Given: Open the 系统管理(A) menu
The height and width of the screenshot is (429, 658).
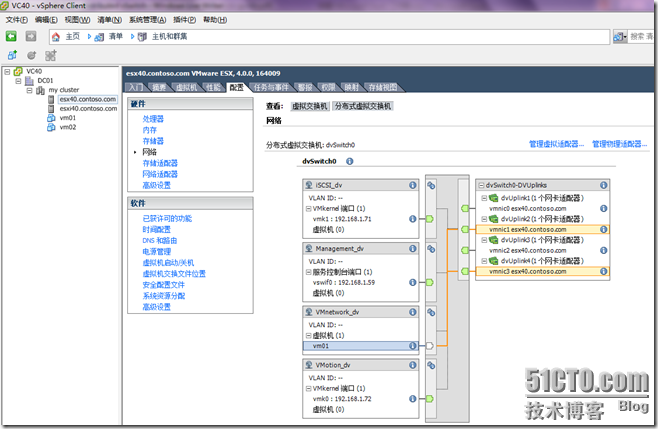Looking at the screenshot, I should [147, 20].
